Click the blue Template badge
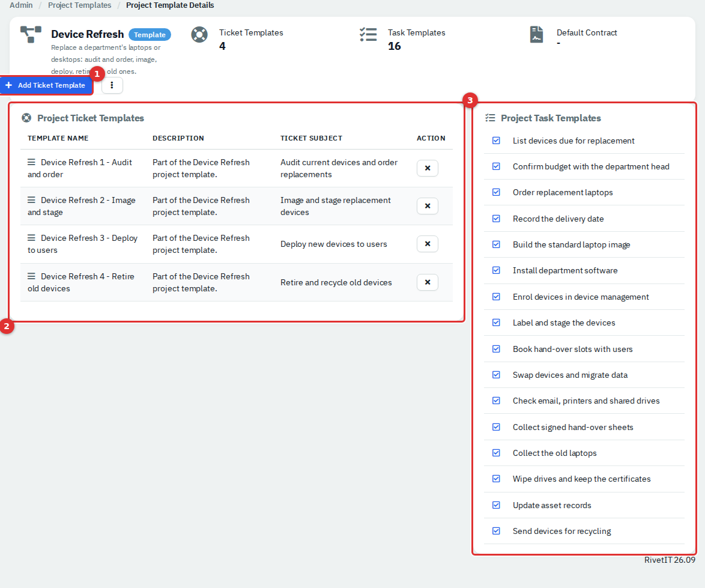Screen dimensions: 705x588 [x=150, y=35]
